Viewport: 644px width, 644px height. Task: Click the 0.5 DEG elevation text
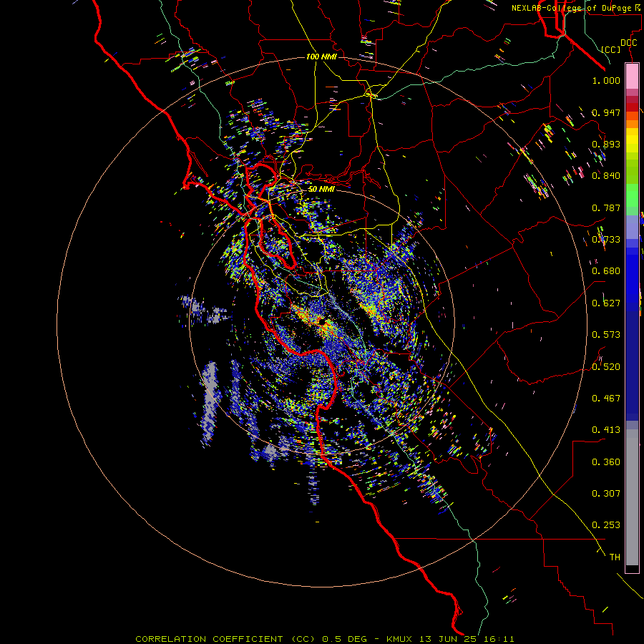(345, 639)
